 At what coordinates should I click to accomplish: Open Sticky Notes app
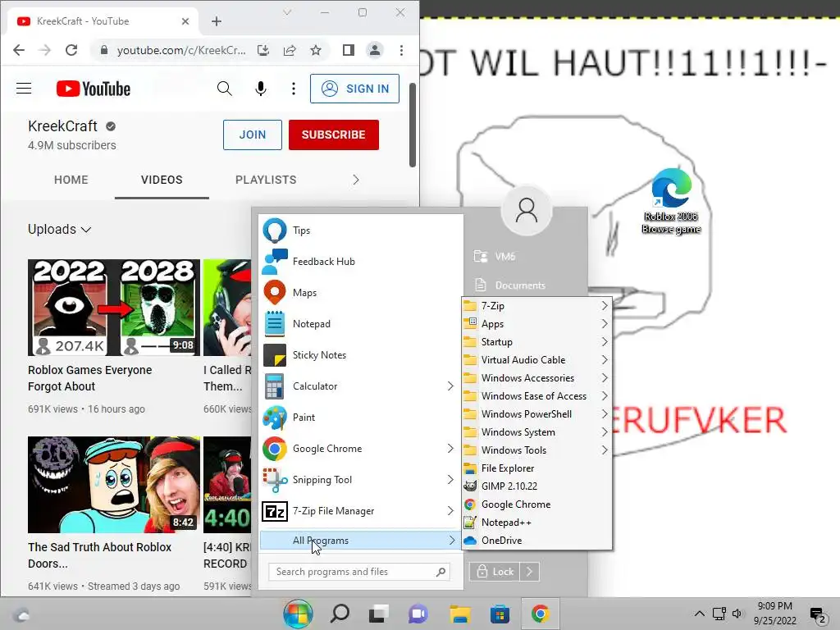click(360, 354)
